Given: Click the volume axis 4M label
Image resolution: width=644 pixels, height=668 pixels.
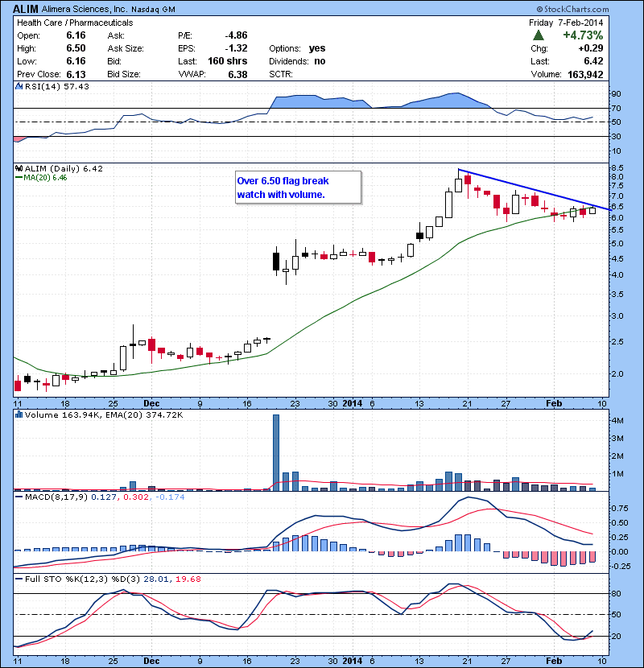Looking at the screenshot, I should tap(617, 420).
